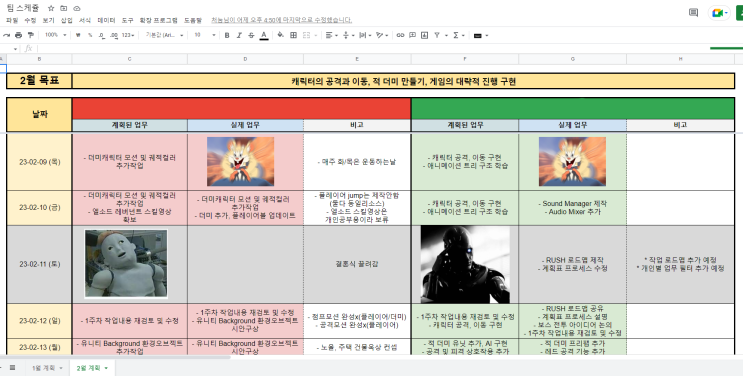Viewport: 743px width, 376px height.
Task: Toggle strikethrough formatting
Action: [x=251, y=35]
